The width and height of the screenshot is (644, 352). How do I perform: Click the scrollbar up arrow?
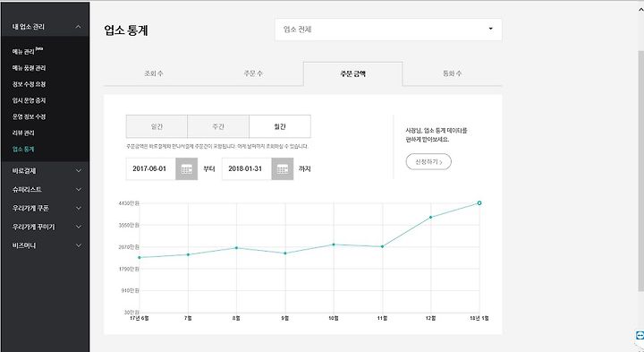(640, 9)
